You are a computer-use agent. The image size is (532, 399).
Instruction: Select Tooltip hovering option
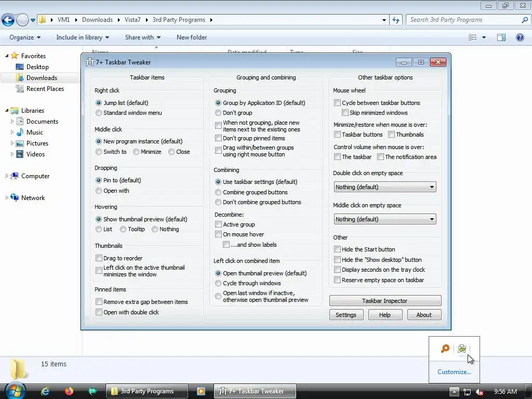click(123, 229)
